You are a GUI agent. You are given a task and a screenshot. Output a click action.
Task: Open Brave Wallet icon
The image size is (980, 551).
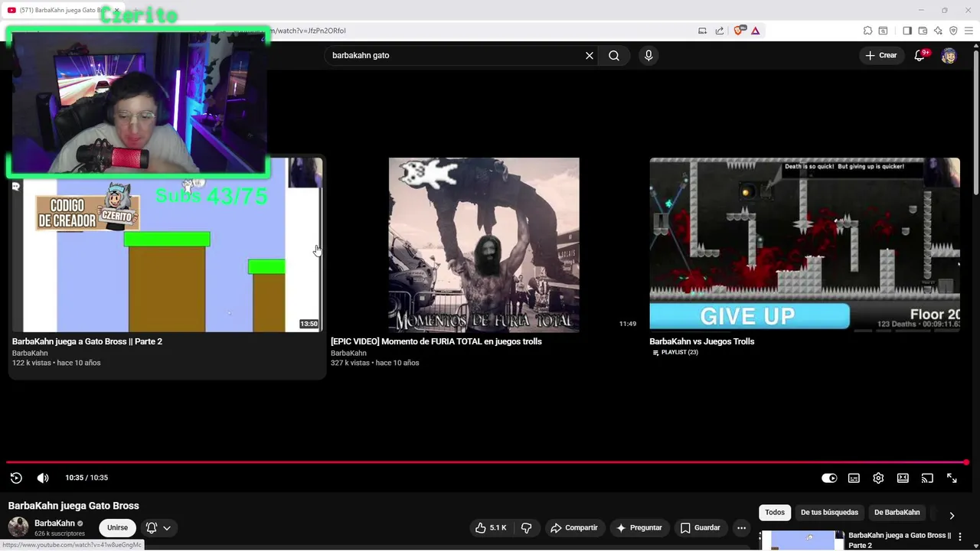pos(923,31)
